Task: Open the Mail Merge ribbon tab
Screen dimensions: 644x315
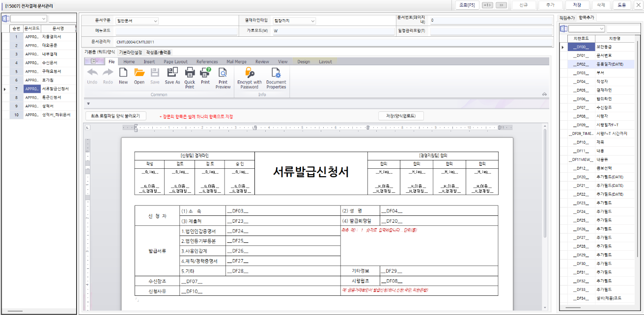Action: 237,62
